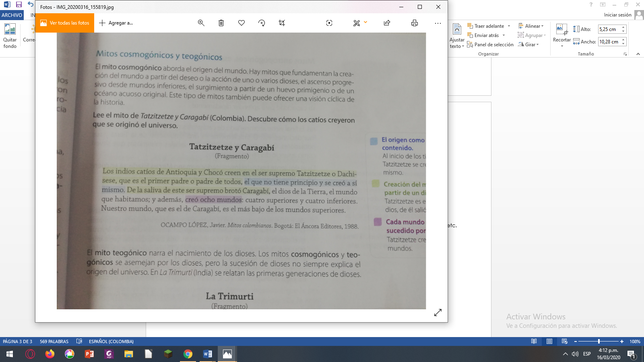Collapse the Word ribbon
Screen dimensions: 644x362
(x=638, y=54)
